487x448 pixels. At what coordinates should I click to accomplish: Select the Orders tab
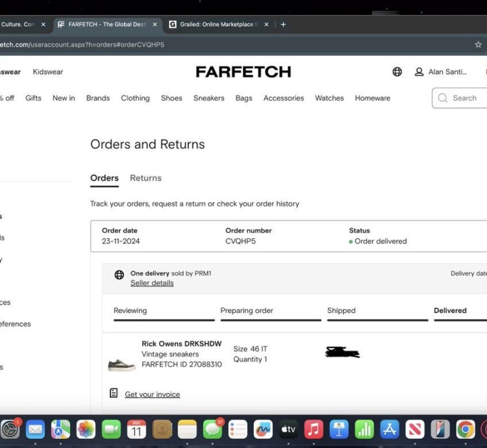coord(105,178)
